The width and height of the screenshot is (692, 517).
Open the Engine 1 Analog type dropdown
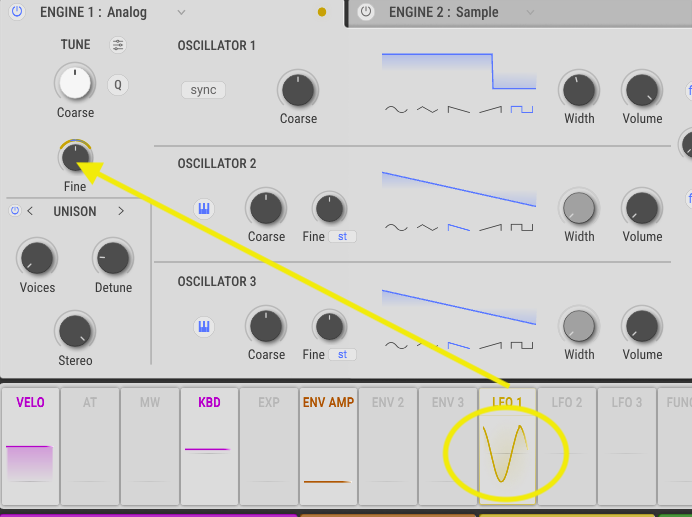181,13
